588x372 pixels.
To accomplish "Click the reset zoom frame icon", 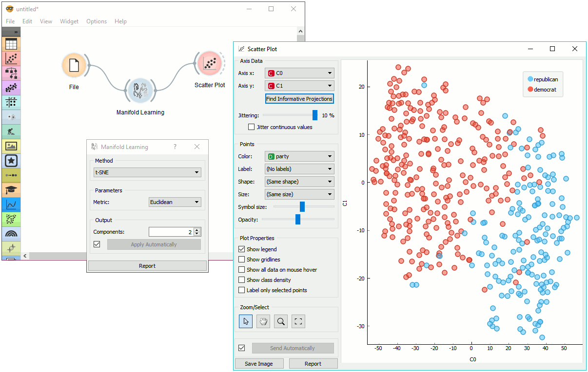I will [298, 321].
